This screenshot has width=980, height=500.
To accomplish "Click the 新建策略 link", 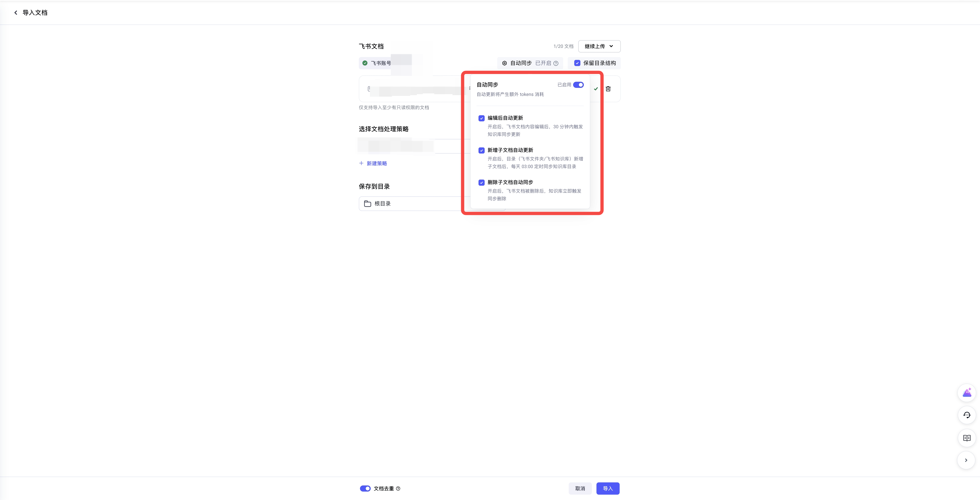I will point(373,163).
